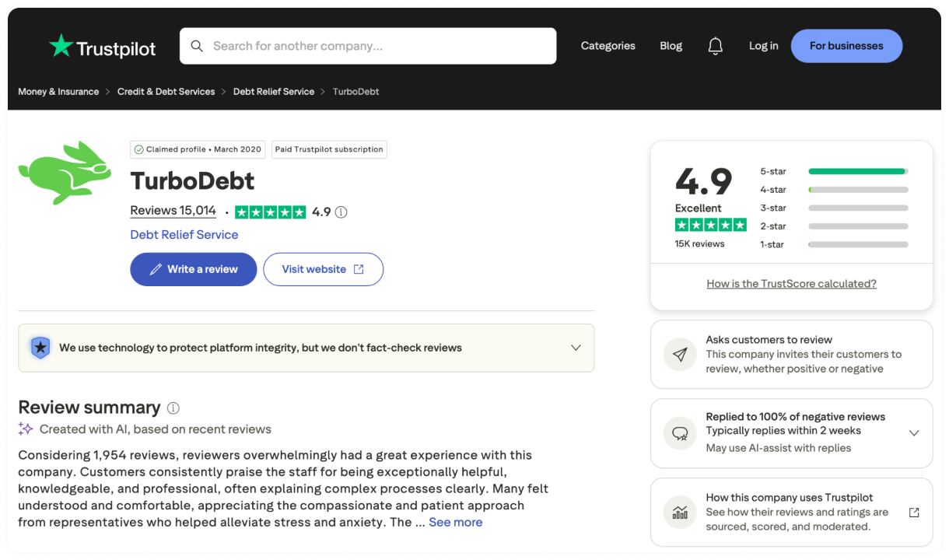Viewport: 949px width, 560px height.
Task: Click the Review summary info icon
Action: pyautogui.click(x=173, y=408)
